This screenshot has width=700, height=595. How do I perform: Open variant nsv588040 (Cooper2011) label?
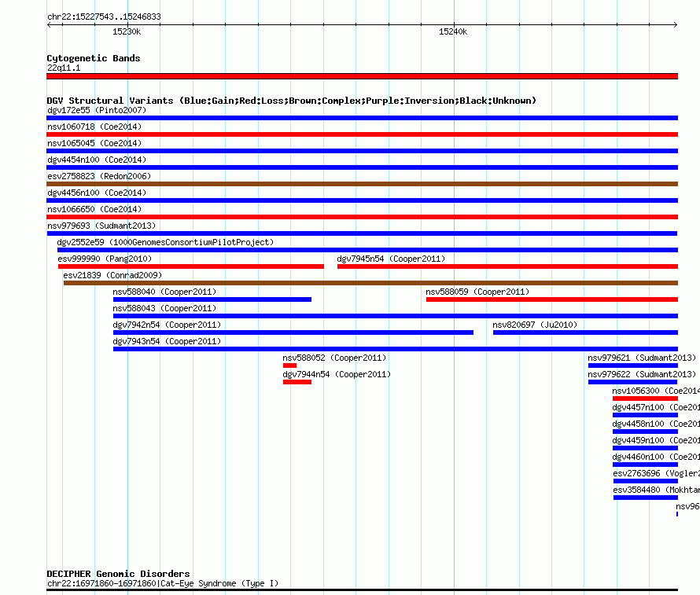point(164,292)
